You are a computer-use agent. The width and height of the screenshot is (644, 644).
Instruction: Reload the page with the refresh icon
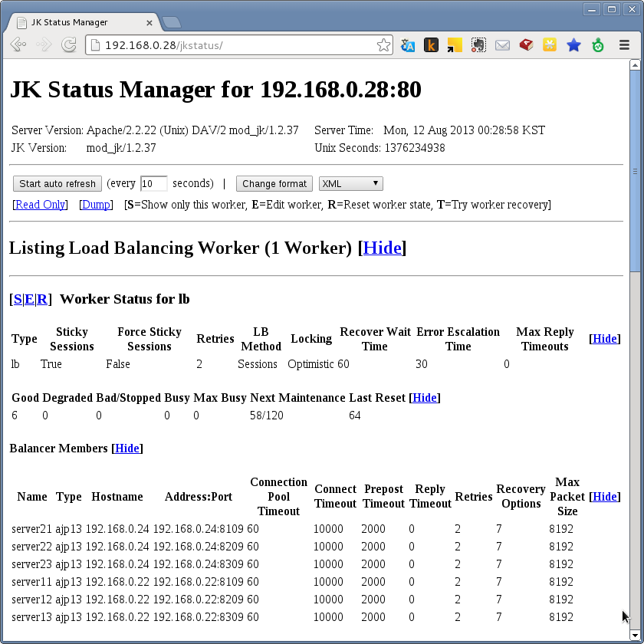point(68,45)
